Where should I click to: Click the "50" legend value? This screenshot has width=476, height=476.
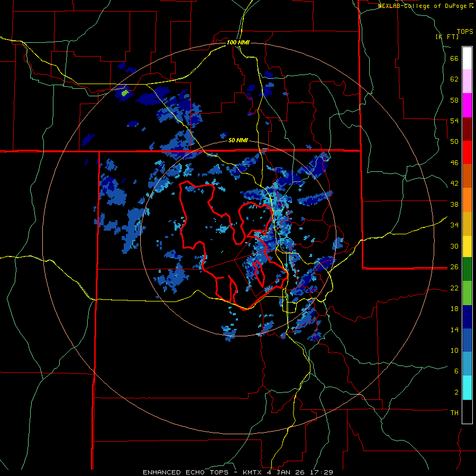pyautogui.click(x=454, y=142)
